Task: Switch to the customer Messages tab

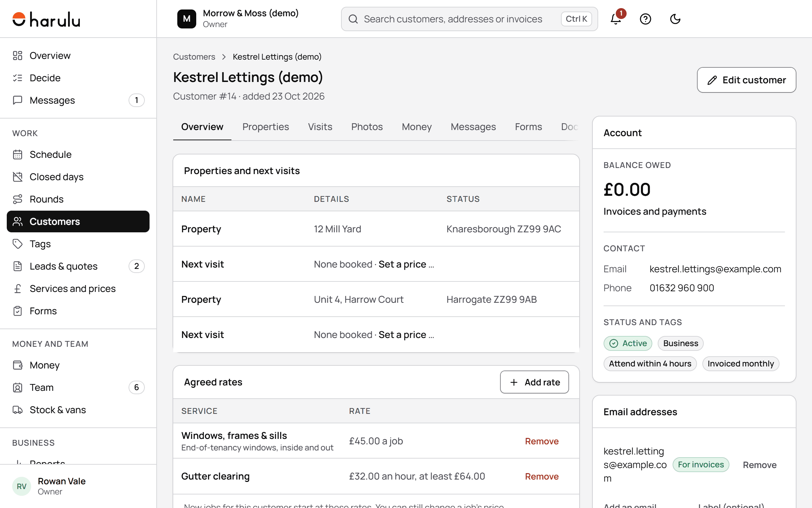Action: pos(473,127)
